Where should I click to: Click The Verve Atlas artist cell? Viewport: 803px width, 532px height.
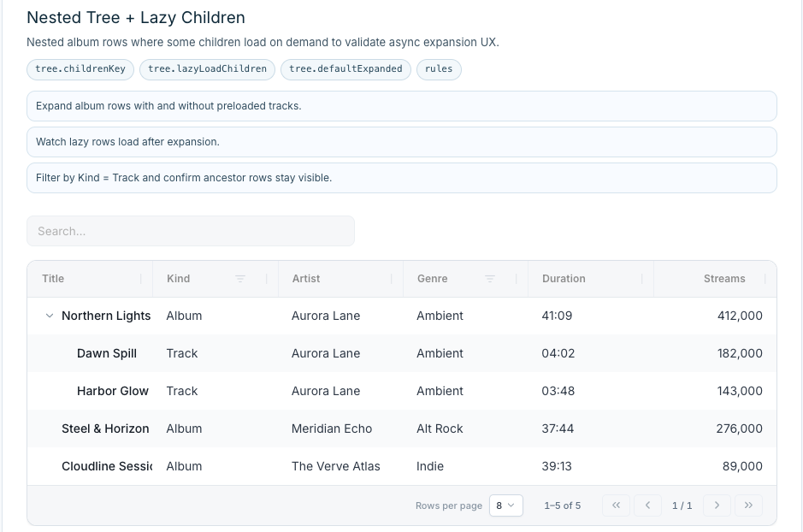(x=336, y=466)
